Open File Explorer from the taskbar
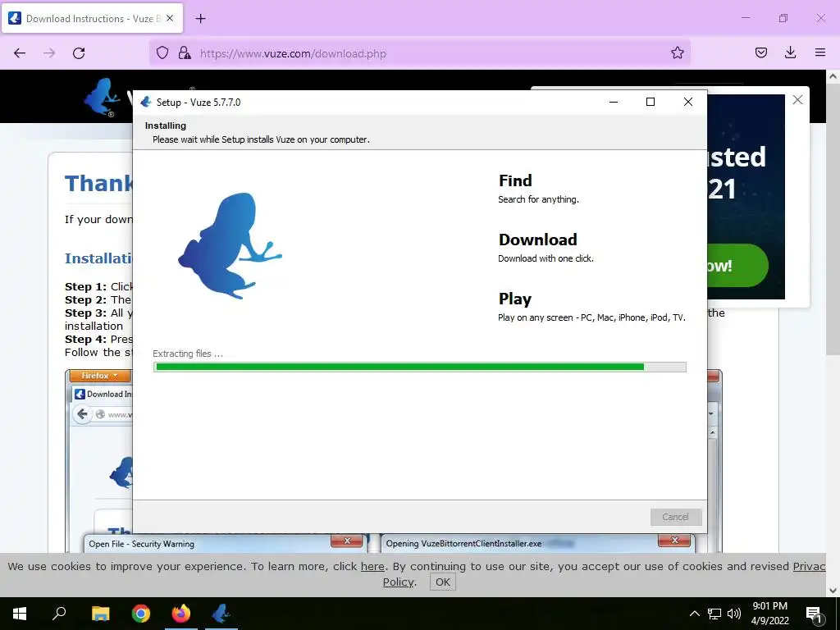840x630 pixels. 100,614
